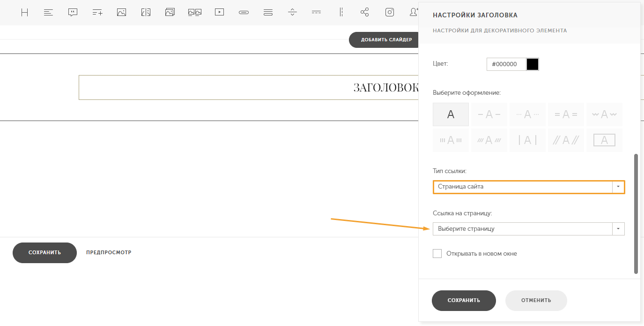Viewport: 644px width, 326px height.
Task: Add a heading block (H icon)
Action: pos(24,13)
